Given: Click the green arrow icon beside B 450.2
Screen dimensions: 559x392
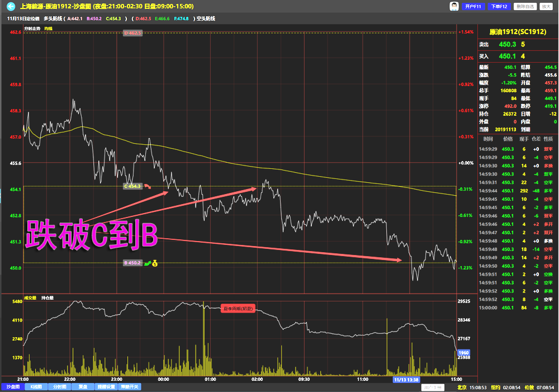Looking at the screenshot, I should [x=147, y=263].
